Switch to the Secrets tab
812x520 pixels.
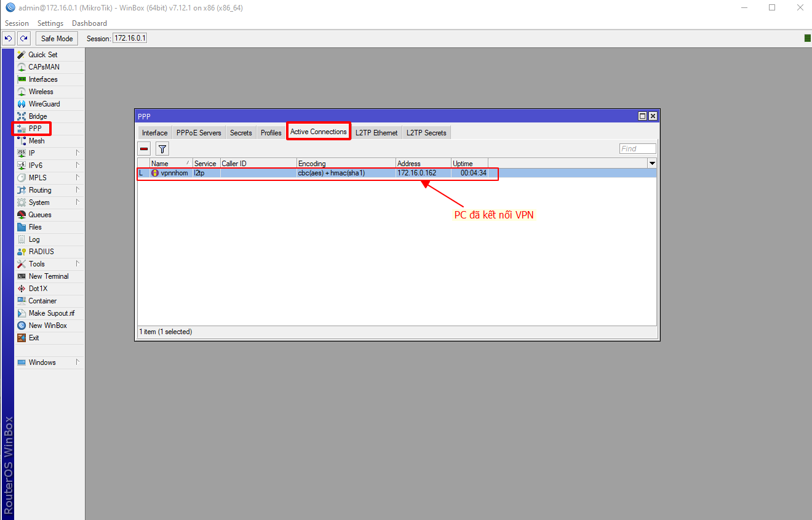[x=241, y=133]
